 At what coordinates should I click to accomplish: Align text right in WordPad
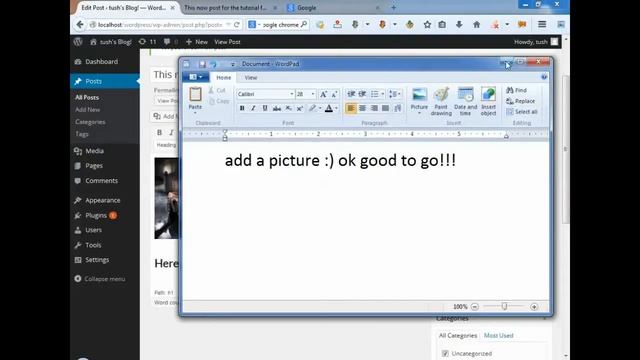(x=374, y=108)
